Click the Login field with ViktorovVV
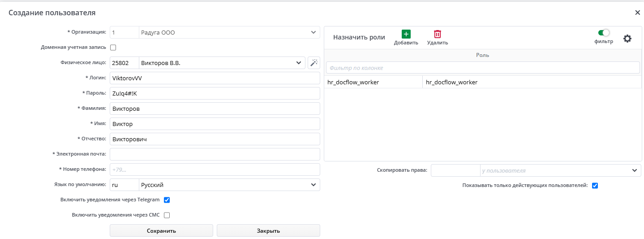Screen dimensions: 644x239 click(215, 78)
